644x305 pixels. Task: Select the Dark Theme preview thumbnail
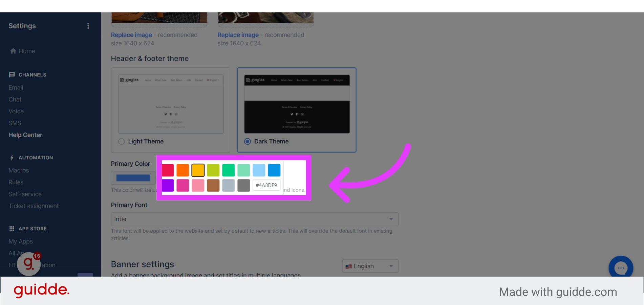point(297,104)
